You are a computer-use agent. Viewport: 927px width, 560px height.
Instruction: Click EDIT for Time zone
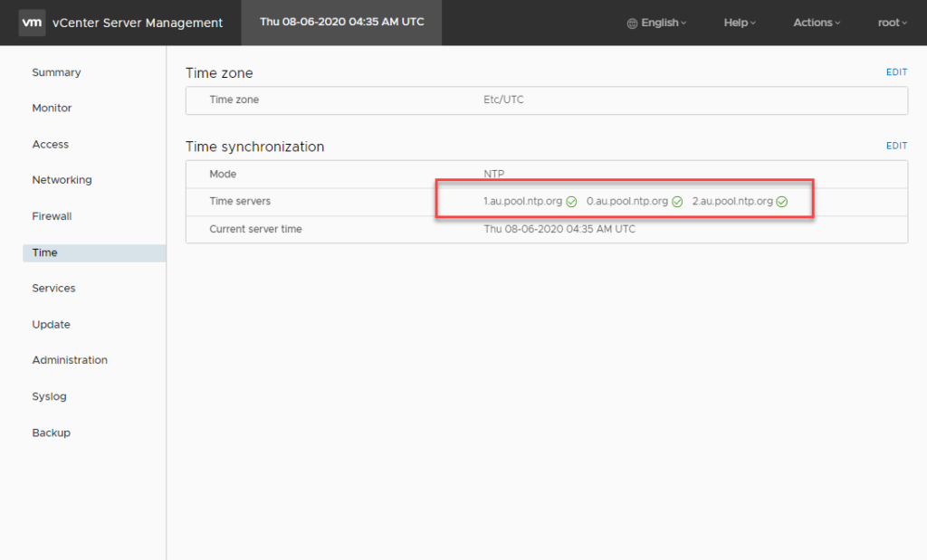point(896,72)
